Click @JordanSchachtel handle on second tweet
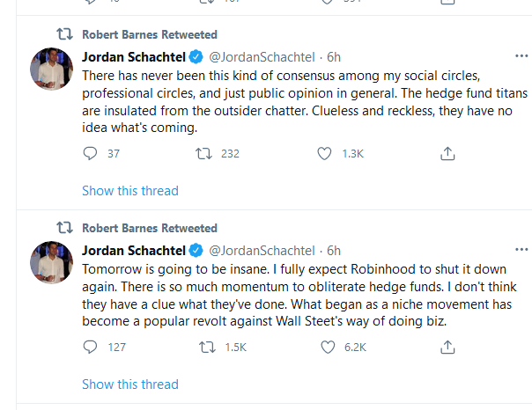The width and height of the screenshot is (532, 410). (x=262, y=251)
